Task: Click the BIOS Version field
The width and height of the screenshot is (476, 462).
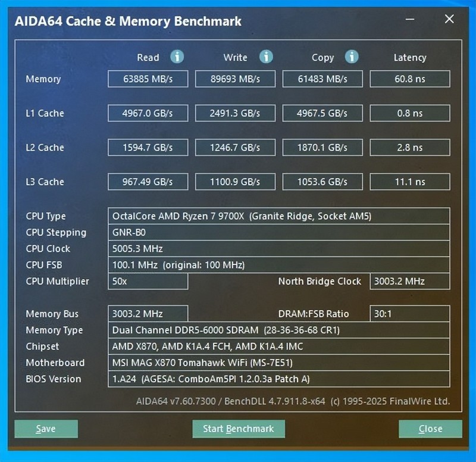Action: pos(280,379)
